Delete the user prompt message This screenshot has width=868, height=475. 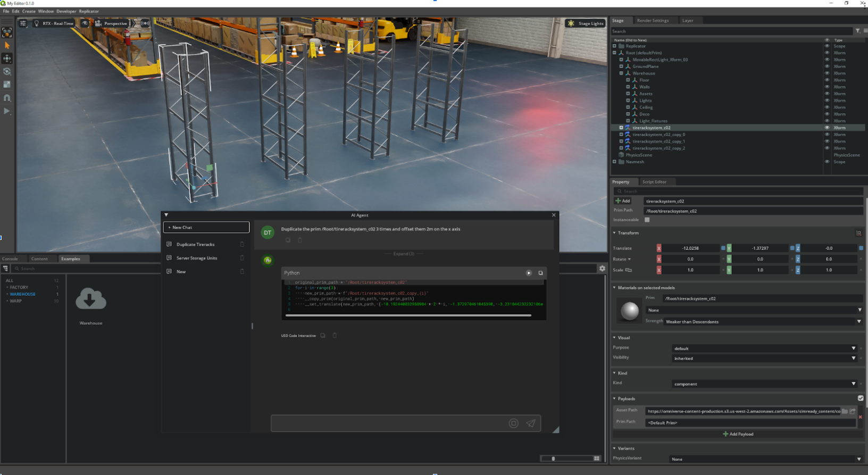click(x=299, y=240)
